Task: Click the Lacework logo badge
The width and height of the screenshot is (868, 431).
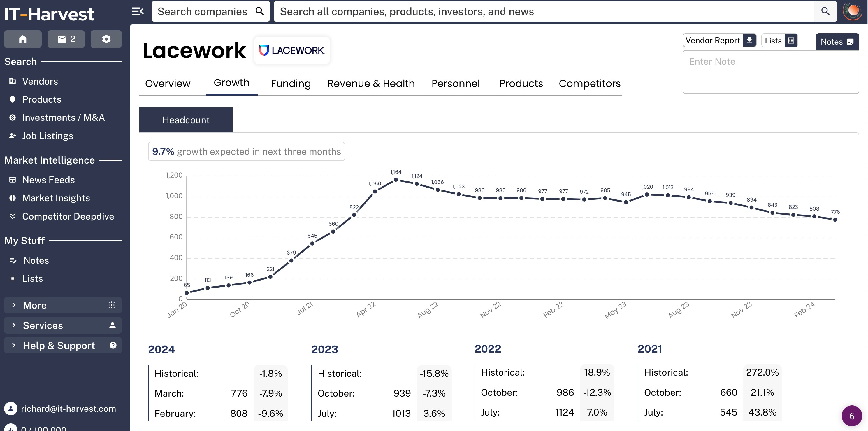Action: pyautogui.click(x=292, y=50)
